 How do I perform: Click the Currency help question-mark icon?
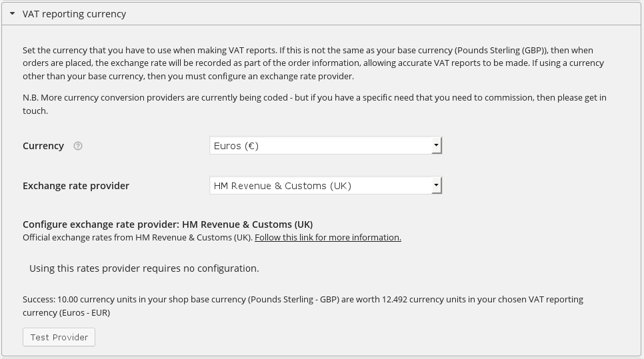pos(77,146)
